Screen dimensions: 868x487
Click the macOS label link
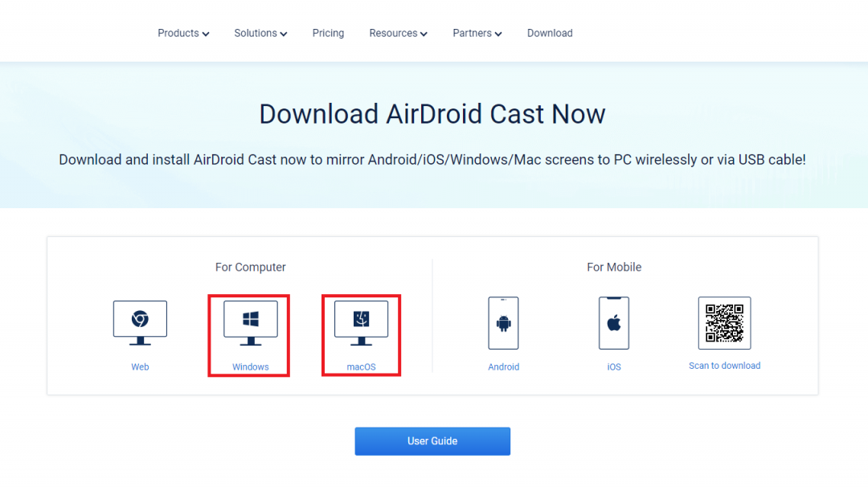[361, 366]
